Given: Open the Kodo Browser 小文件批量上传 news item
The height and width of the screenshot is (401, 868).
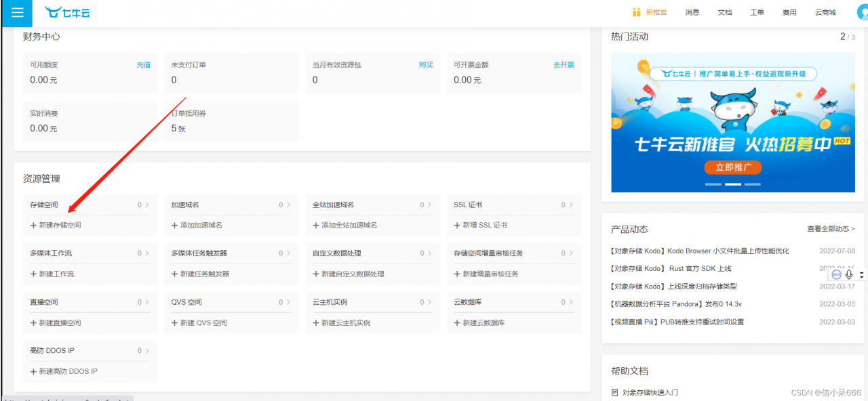Looking at the screenshot, I should [x=700, y=251].
